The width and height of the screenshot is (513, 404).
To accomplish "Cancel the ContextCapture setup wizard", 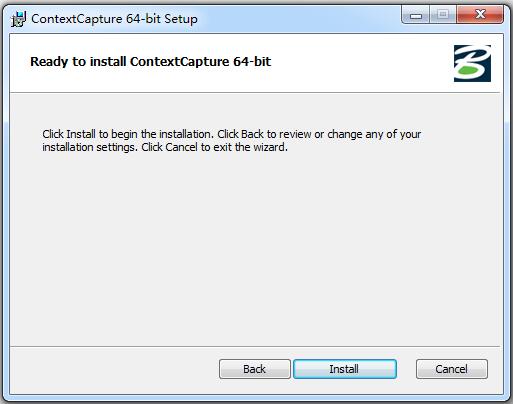I will click(452, 369).
